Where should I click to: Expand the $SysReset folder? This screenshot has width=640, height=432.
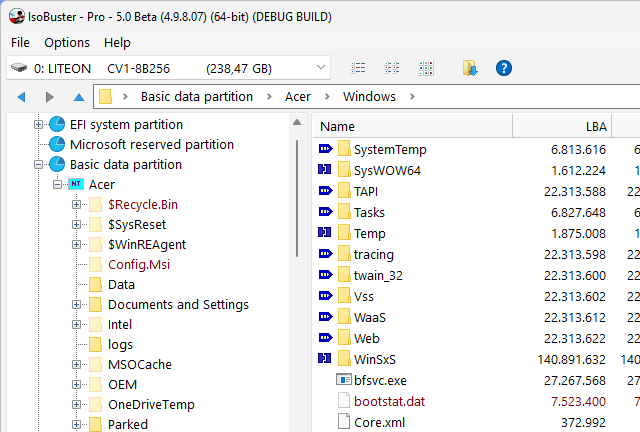(76, 225)
